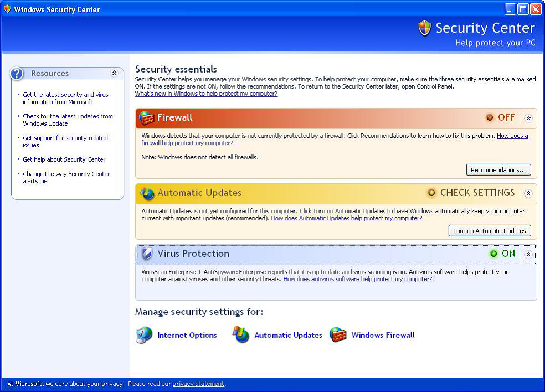Click the ON status text
Image resolution: width=545 pixels, height=392 pixels.
(508, 254)
